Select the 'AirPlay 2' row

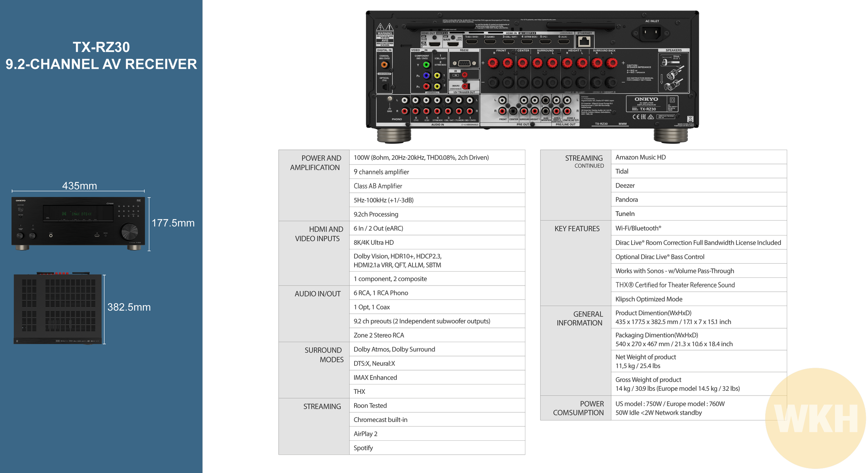tap(437, 434)
